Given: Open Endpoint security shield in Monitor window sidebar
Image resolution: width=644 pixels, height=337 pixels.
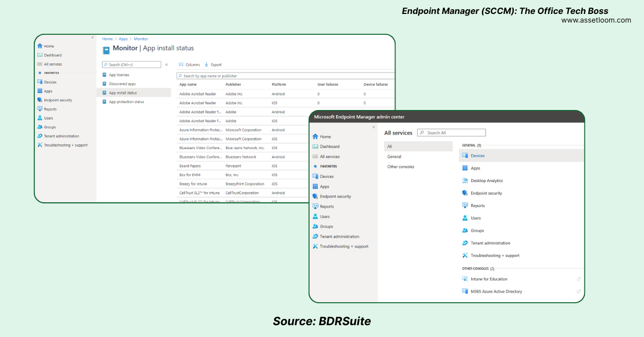Looking at the screenshot, I should pos(40,100).
